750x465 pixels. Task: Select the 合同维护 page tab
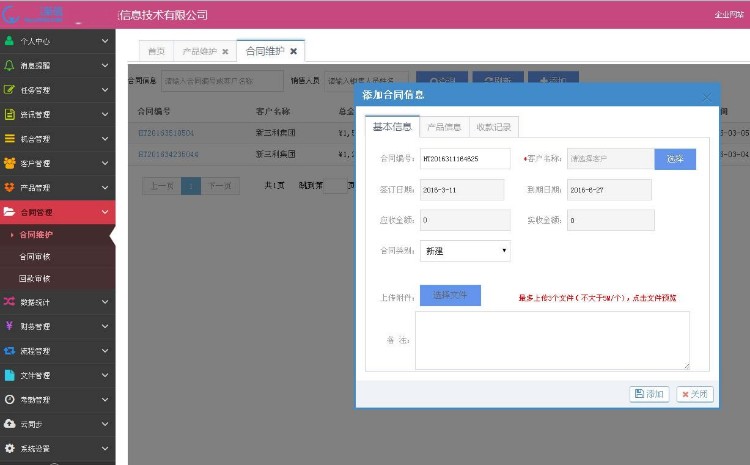[265, 51]
